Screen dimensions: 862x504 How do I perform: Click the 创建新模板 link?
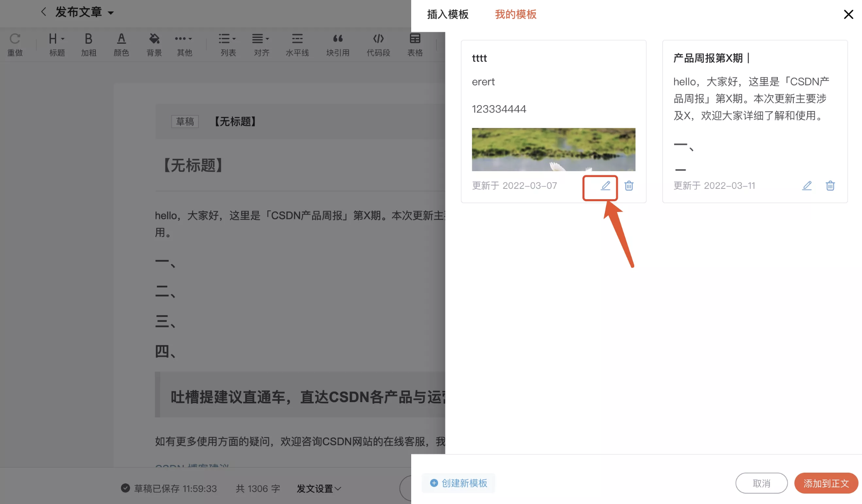[459, 483]
